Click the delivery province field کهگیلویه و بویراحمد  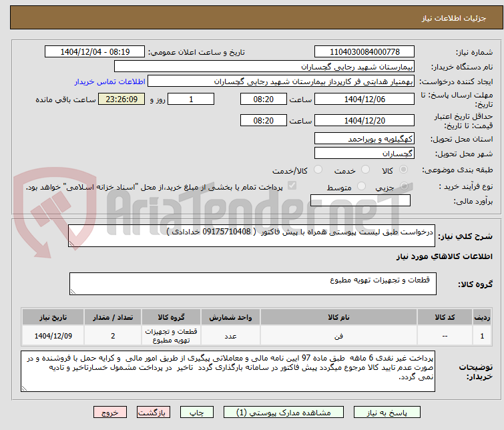point(364,139)
